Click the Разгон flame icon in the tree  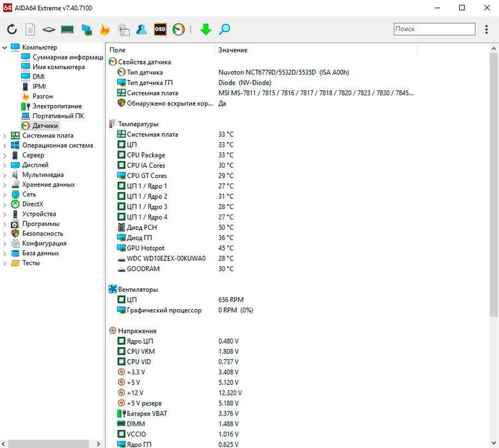[26, 96]
